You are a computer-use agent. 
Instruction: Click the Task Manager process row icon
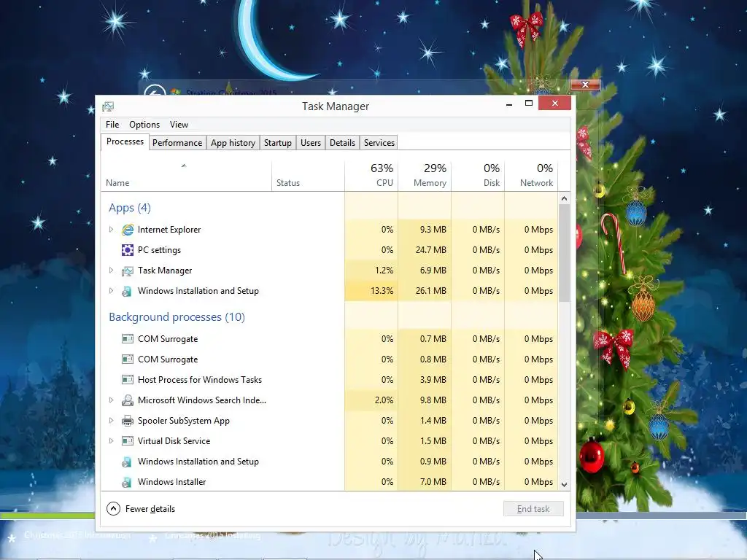pyautogui.click(x=127, y=271)
